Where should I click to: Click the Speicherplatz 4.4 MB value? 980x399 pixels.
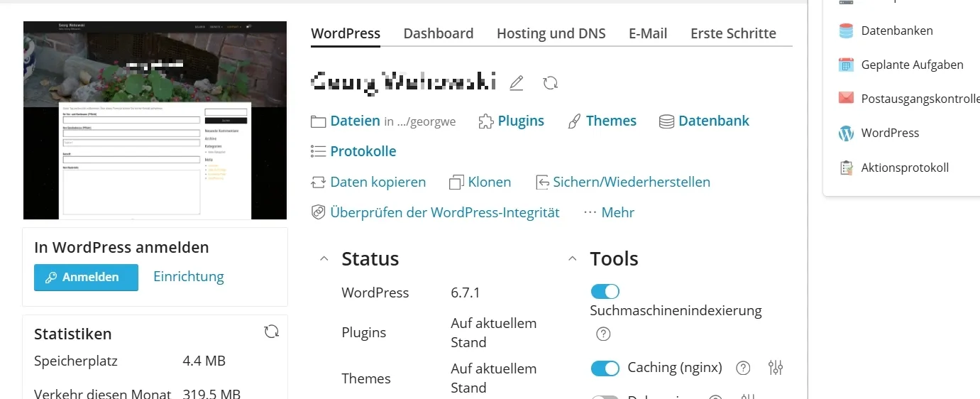[x=204, y=361]
